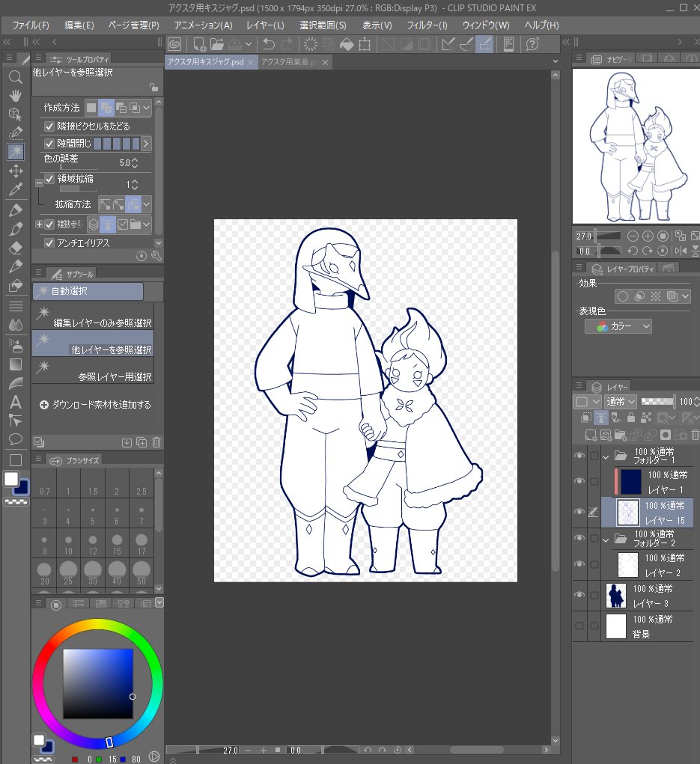700x764 pixels.
Task: Toggle 複数参照 checkbox
Action: pyautogui.click(x=49, y=224)
